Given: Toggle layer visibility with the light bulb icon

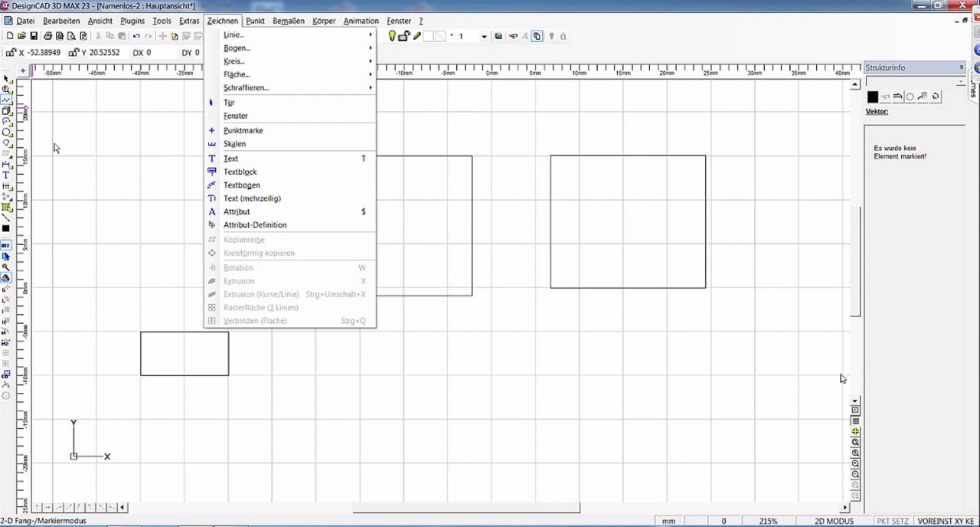Looking at the screenshot, I should [392, 36].
